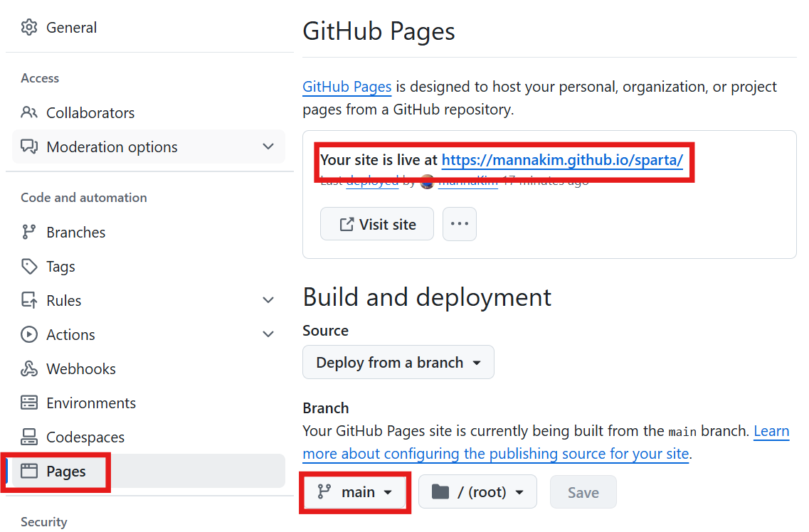Click the Build and deployment heading
The image size is (809, 532).
pos(427,297)
